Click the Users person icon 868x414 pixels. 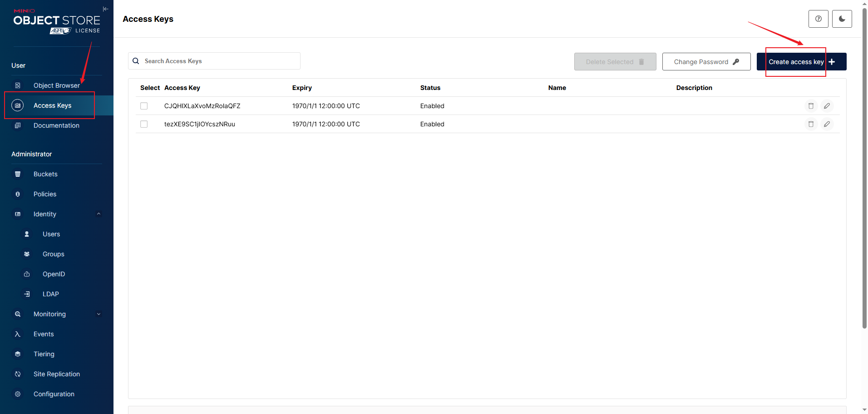[27, 234]
